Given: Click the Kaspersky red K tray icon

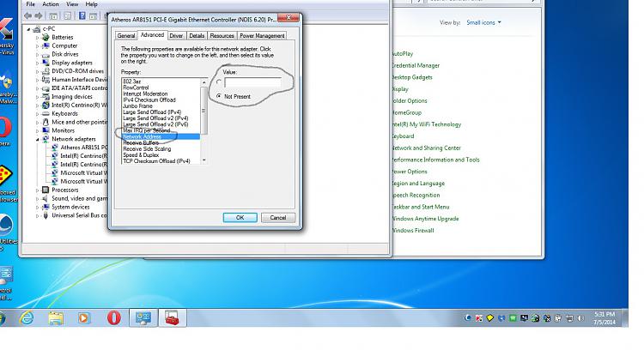Looking at the screenshot, I should 479,318.
